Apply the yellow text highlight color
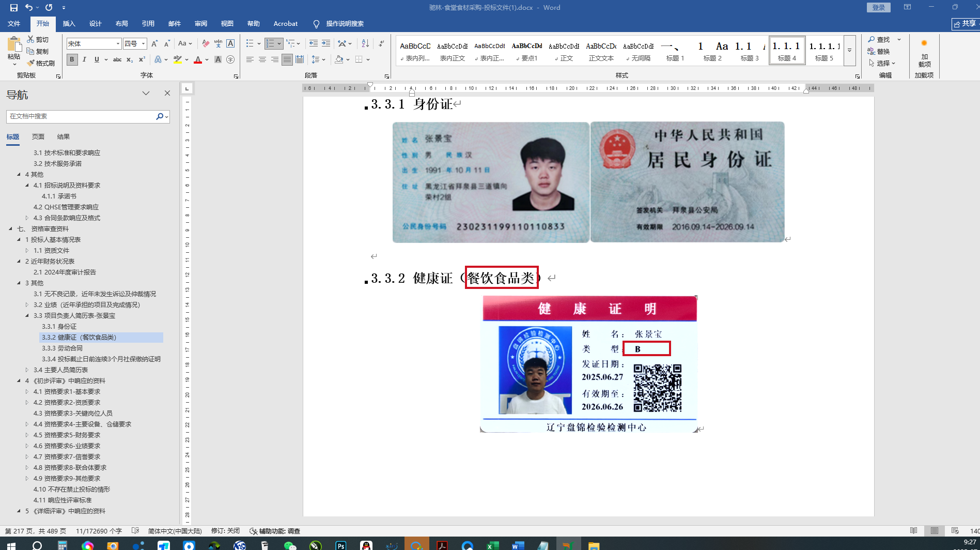 pyautogui.click(x=178, y=60)
